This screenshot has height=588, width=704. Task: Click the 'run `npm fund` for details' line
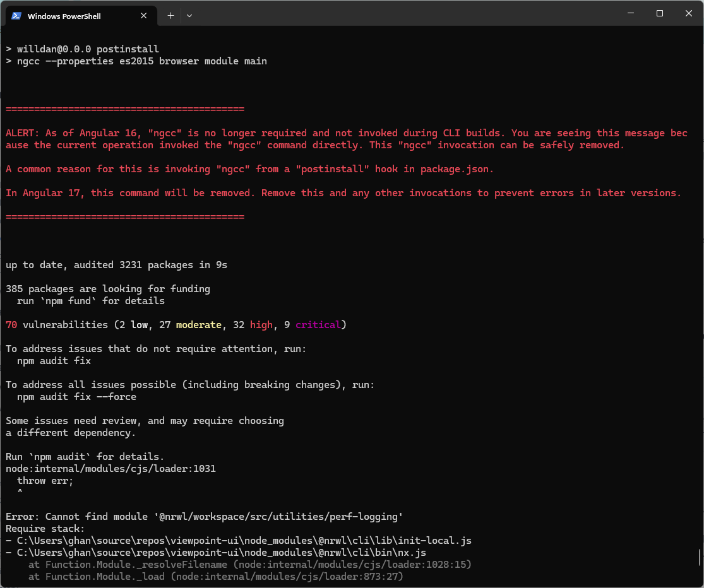(x=91, y=301)
